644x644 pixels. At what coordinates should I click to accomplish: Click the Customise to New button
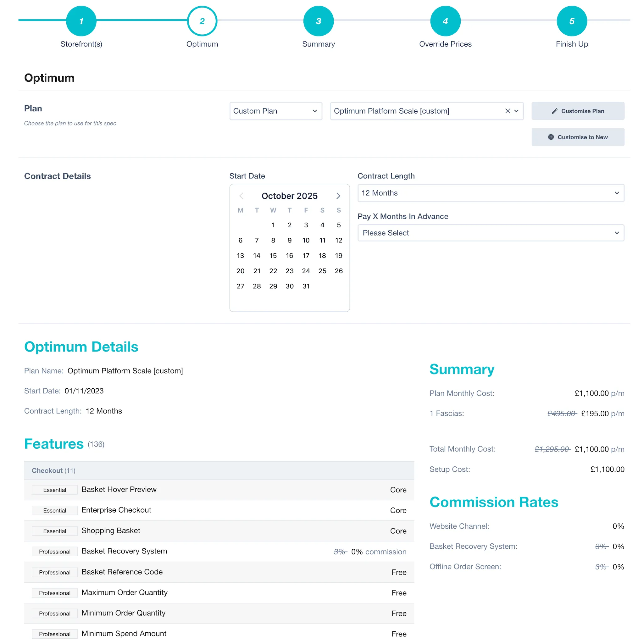coord(578,137)
